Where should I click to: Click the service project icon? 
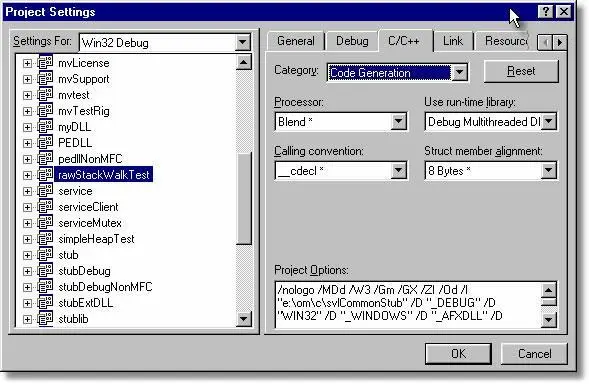click(x=45, y=191)
